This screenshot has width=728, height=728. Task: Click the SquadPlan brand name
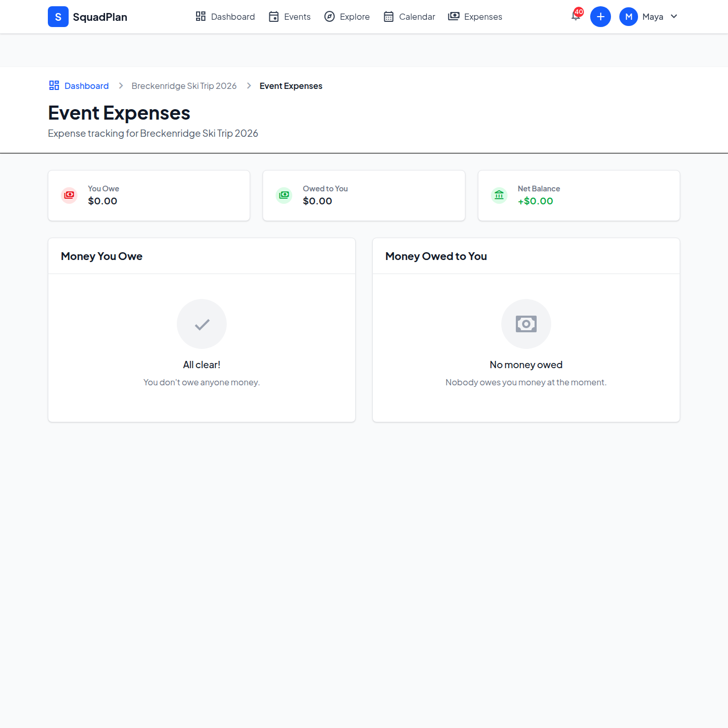click(x=100, y=17)
